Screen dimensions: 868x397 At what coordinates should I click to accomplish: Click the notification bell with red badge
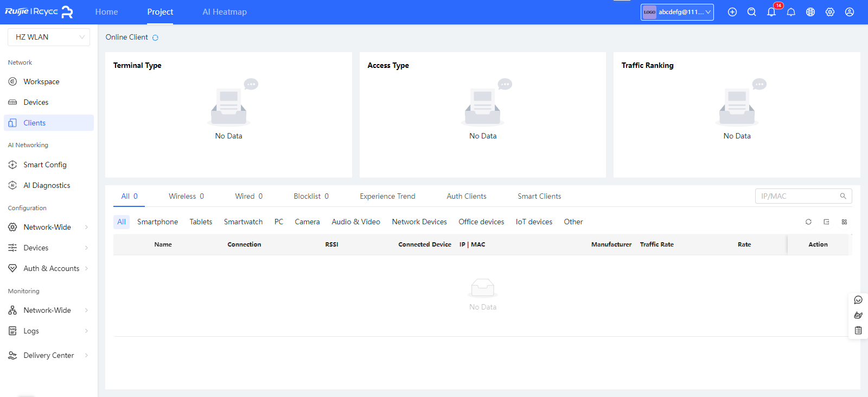click(771, 12)
